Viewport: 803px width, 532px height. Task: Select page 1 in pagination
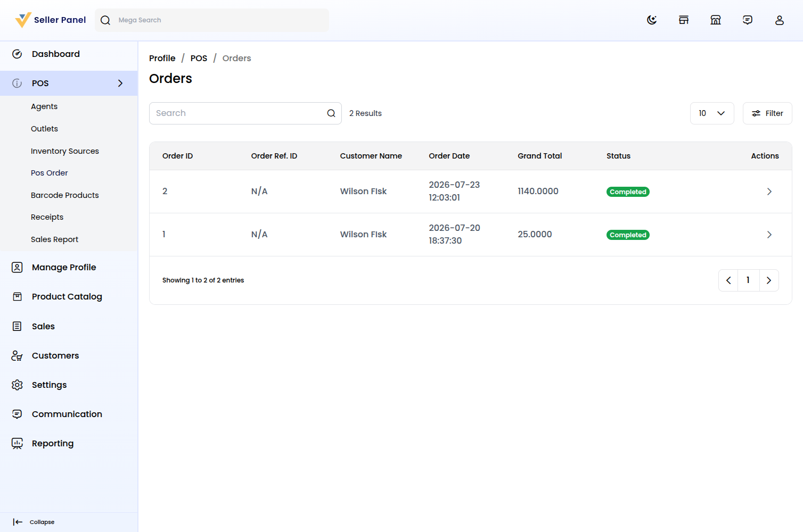[748, 280]
